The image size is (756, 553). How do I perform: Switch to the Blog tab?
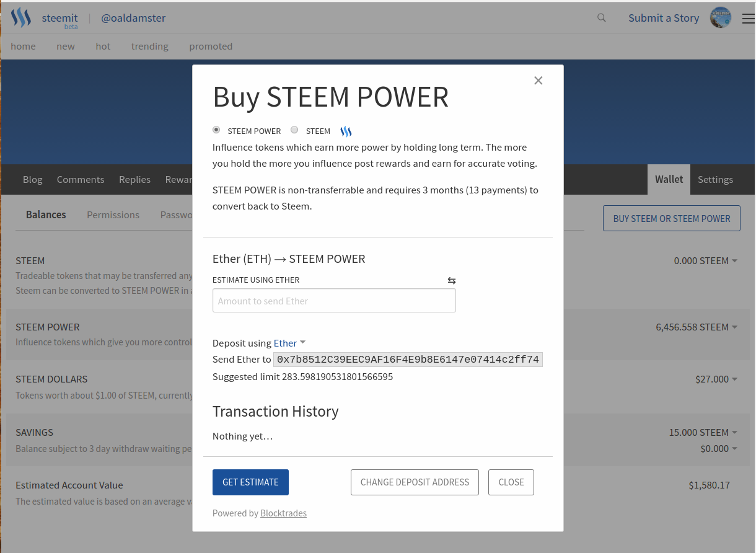33,179
